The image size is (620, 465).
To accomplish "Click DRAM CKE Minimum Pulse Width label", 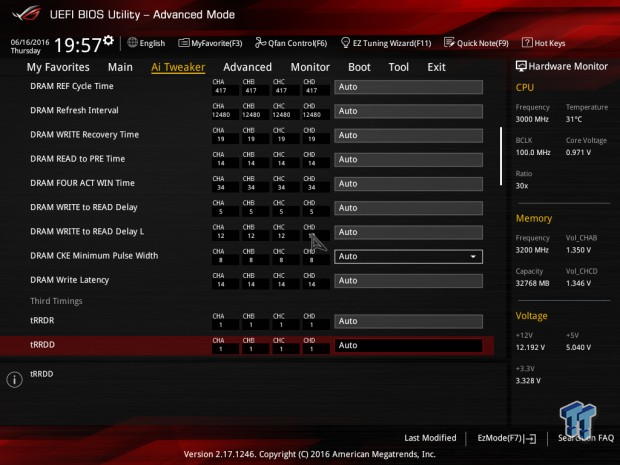I will (x=94, y=256).
